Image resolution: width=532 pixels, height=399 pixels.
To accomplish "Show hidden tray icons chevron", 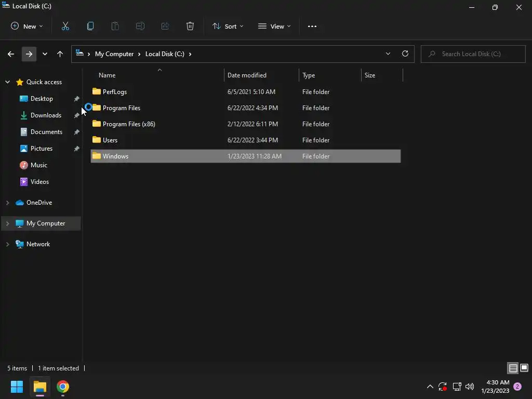I will pos(430,387).
